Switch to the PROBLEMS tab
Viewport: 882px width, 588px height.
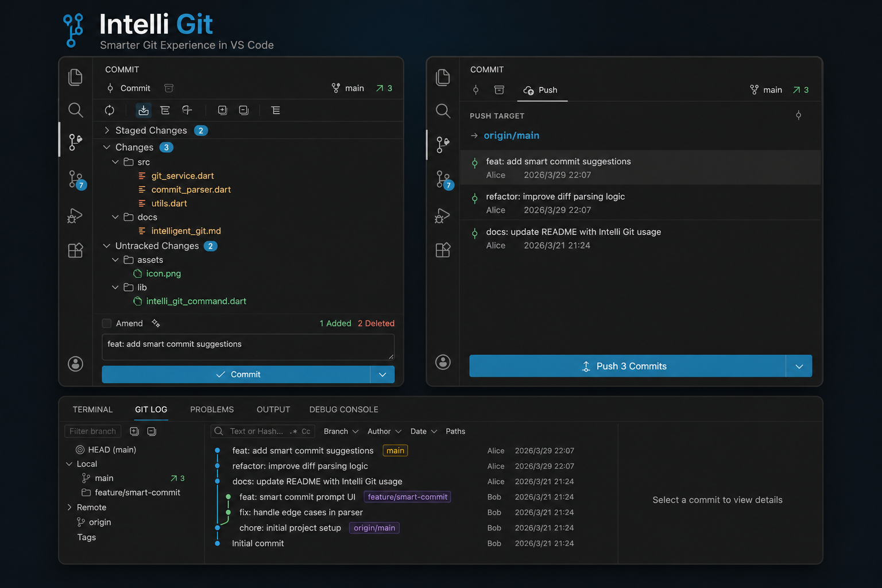[x=212, y=409]
